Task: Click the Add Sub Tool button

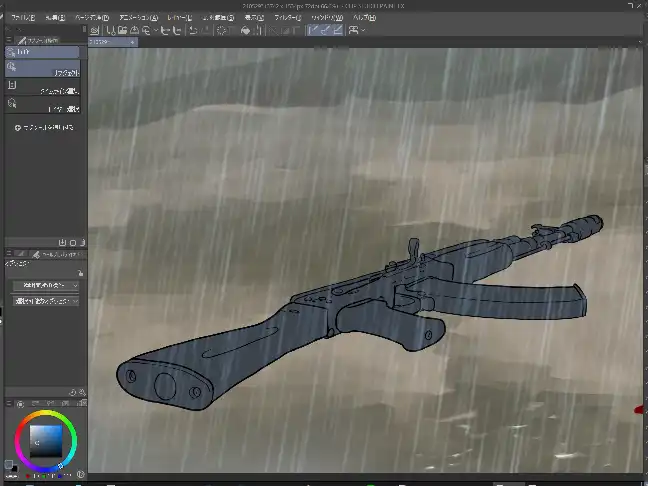Action: [x=46, y=129]
